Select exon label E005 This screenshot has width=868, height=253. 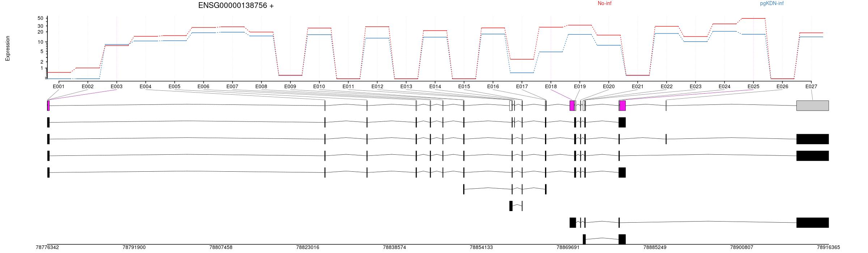(174, 86)
